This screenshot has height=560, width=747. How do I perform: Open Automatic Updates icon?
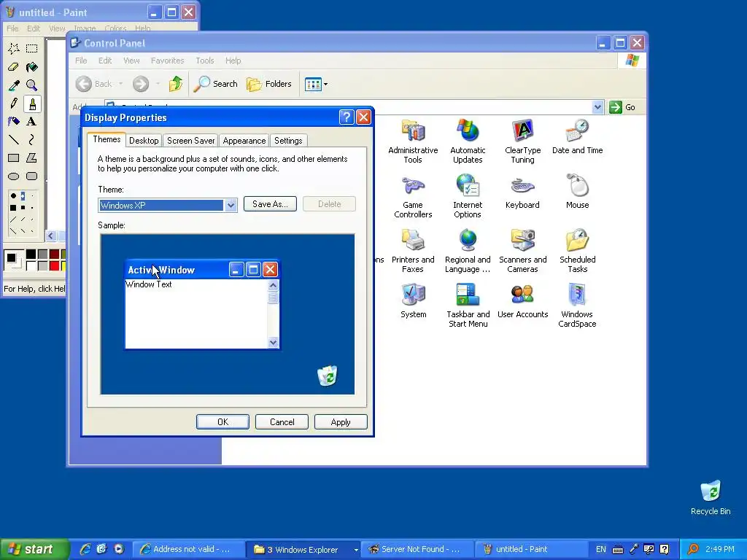[468, 141]
